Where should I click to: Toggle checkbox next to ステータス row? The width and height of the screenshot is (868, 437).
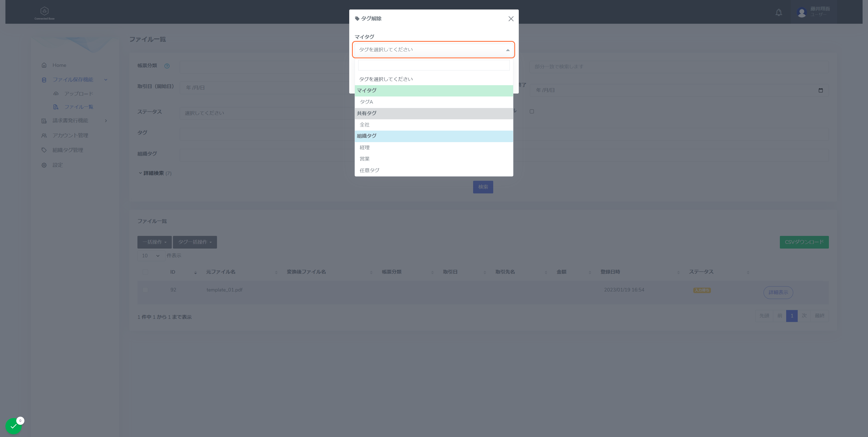point(532,112)
